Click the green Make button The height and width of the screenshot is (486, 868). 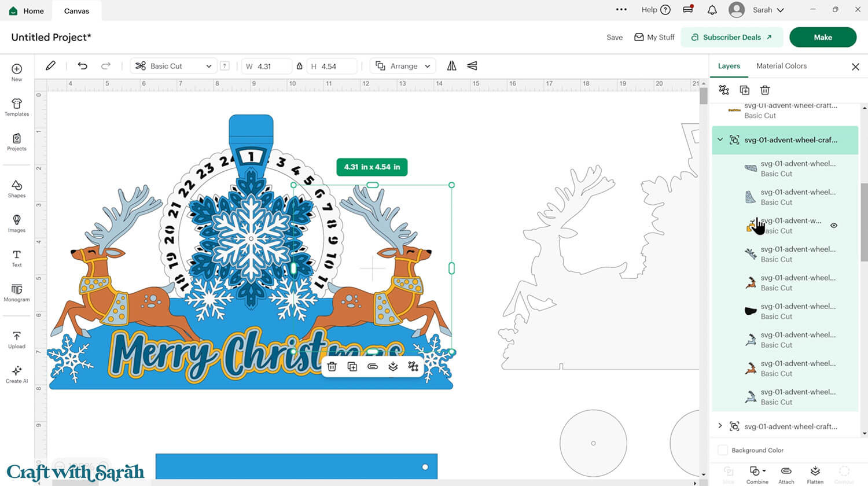[822, 37]
